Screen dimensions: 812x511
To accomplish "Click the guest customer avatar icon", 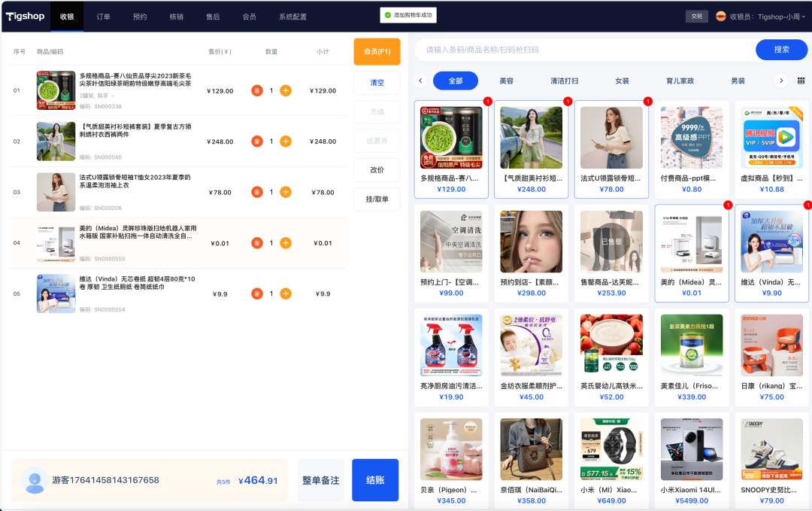I will pos(35,480).
